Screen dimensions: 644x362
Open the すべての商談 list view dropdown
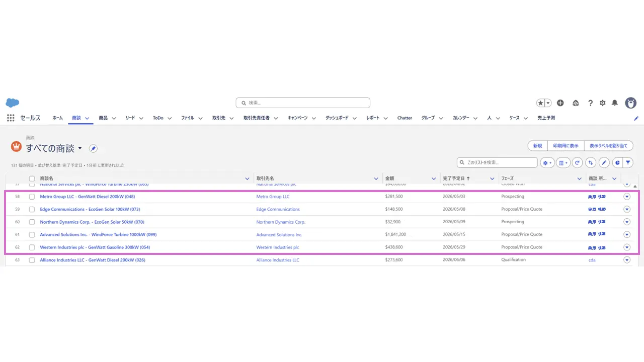[80, 148]
